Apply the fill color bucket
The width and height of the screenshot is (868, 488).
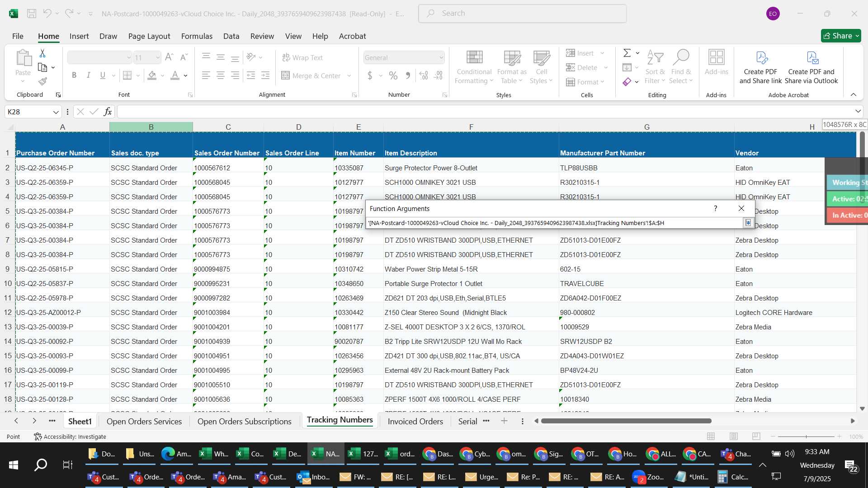click(152, 75)
